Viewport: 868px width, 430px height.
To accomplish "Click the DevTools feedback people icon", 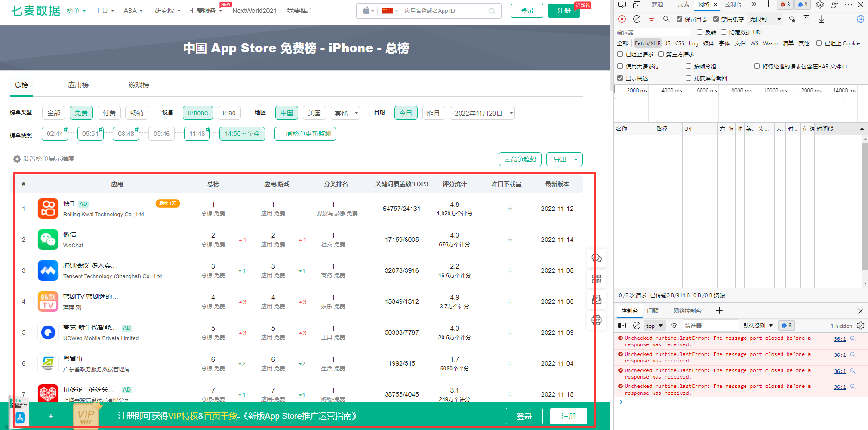I will point(835,5).
